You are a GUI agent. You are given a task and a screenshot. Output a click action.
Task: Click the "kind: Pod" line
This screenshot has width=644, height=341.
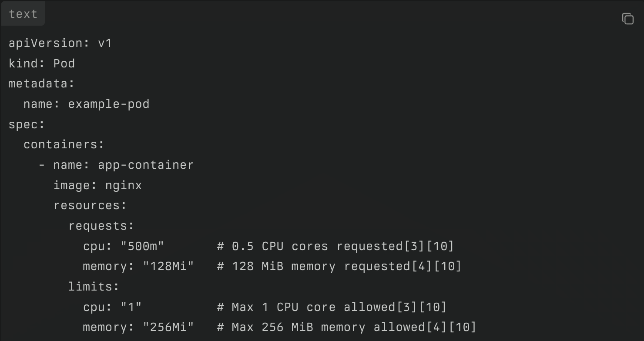[x=42, y=64]
